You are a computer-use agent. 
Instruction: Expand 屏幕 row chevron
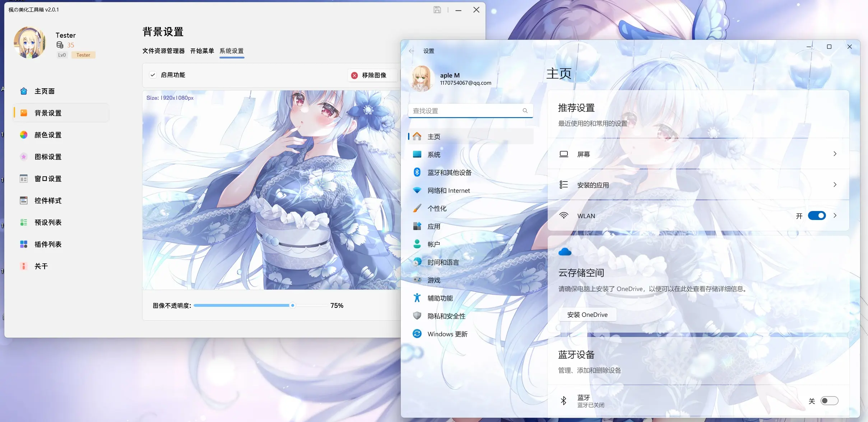click(835, 154)
